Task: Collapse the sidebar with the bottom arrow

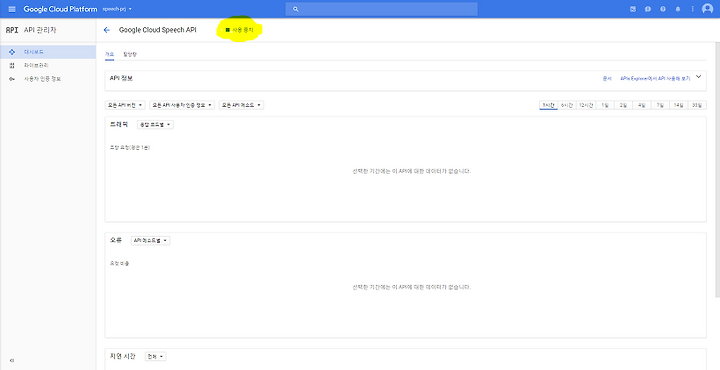Action: pos(12,360)
